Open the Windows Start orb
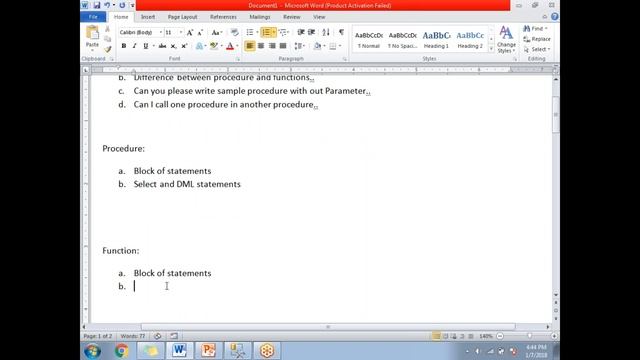The width and height of the screenshot is (640, 360). [x=92, y=351]
